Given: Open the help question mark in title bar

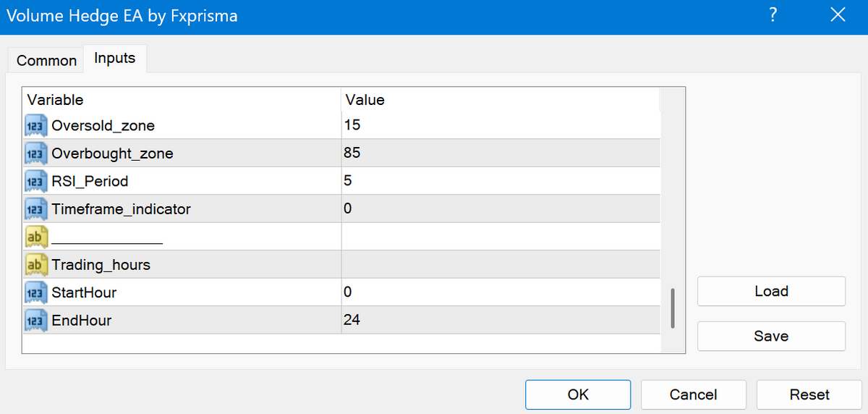Looking at the screenshot, I should [773, 16].
